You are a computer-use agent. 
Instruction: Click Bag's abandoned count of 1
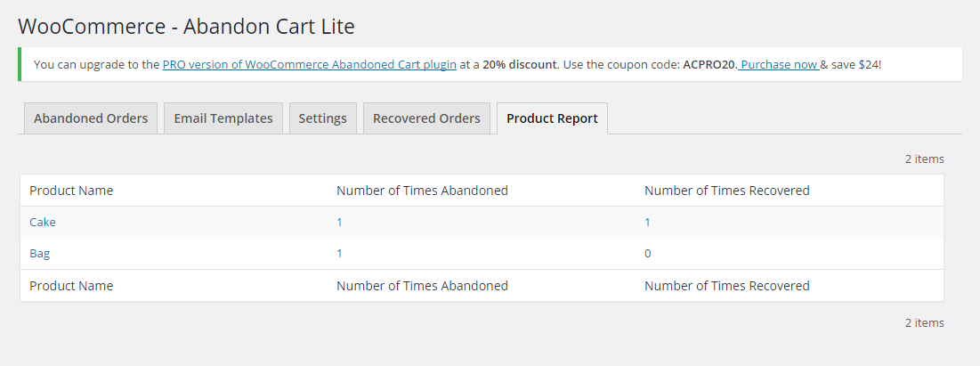[339, 253]
